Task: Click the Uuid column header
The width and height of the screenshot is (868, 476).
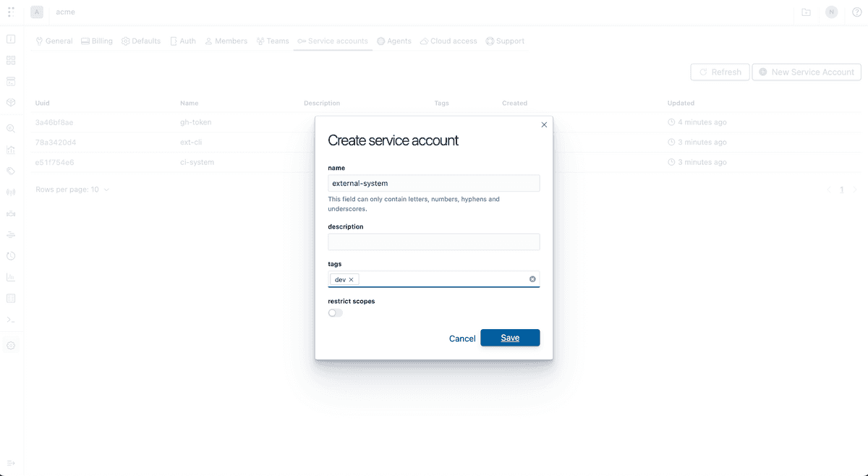Action: [43, 103]
